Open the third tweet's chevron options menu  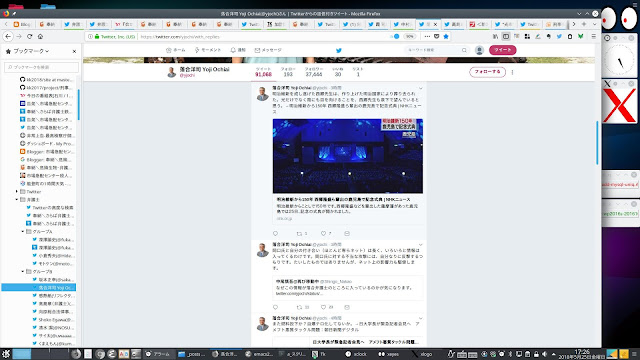tap(420, 318)
